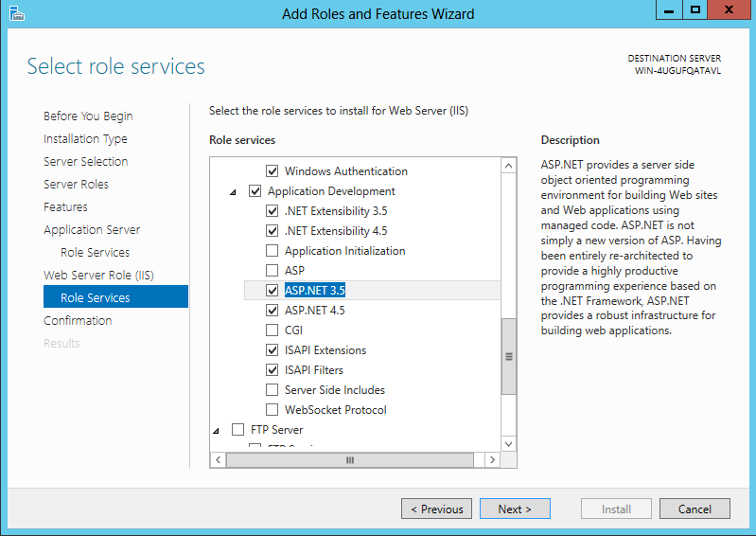Uncheck .NET Extensibility 3.5
The height and width of the screenshot is (536, 756).
point(272,211)
